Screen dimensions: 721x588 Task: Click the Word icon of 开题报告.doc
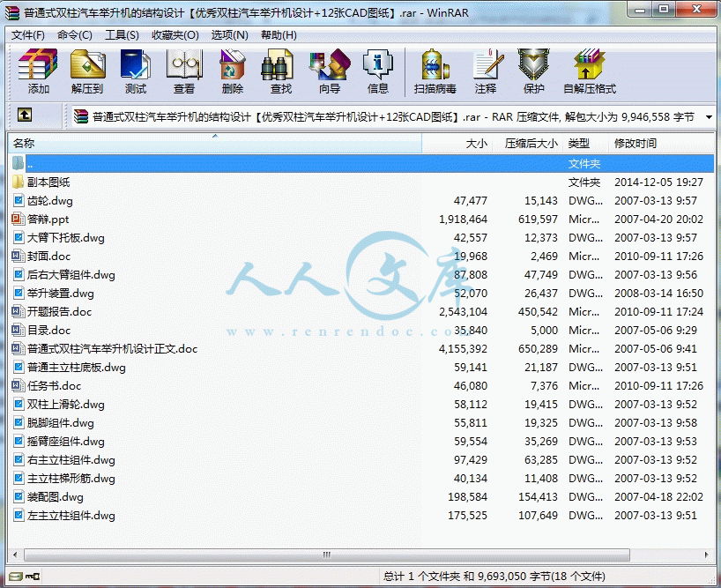click(18, 312)
